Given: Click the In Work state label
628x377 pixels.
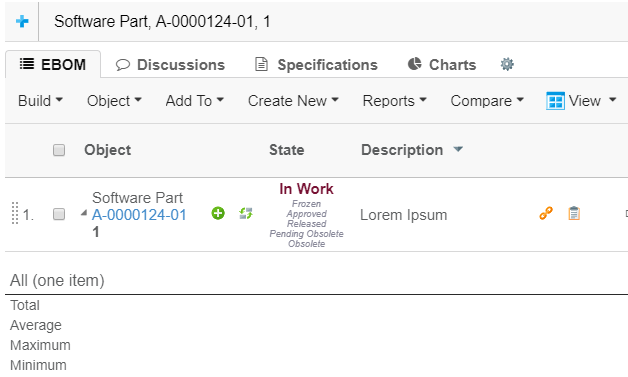Looking at the screenshot, I should pyautogui.click(x=306, y=189).
